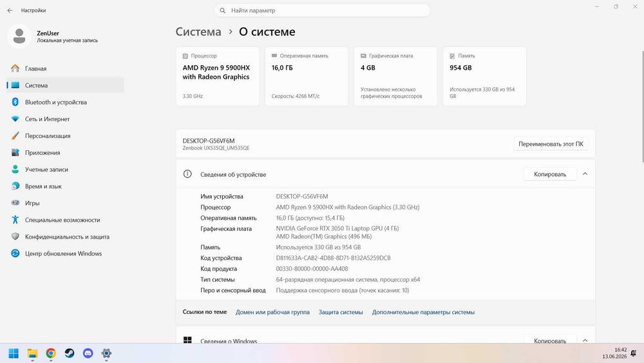Click the Gaming controller icon in sidebar
Viewport: 644px width, 363px height.
(15, 202)
